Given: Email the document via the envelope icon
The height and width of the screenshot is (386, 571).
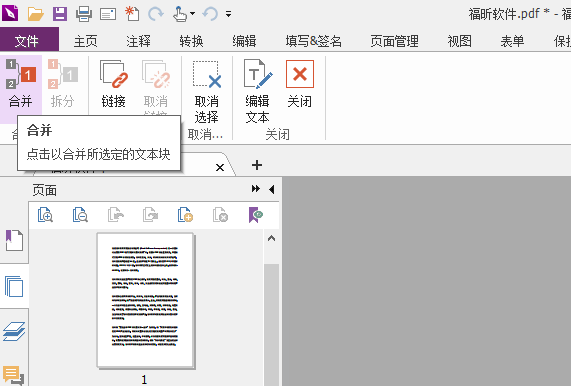Looking at the screenshot, I should [x=108, y=14].
